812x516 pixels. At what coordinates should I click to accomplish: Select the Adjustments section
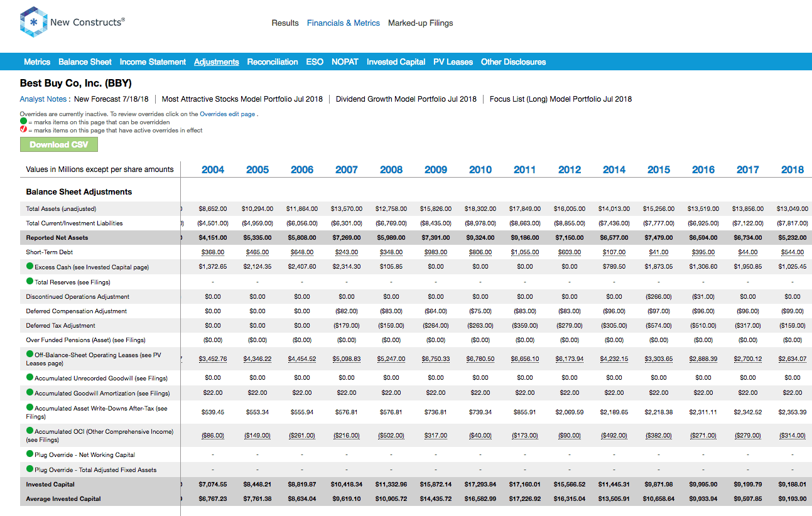point(217,62)
